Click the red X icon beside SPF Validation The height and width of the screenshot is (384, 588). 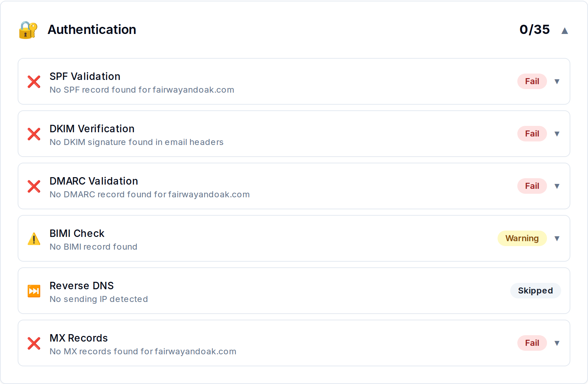(x=34, y=82)
